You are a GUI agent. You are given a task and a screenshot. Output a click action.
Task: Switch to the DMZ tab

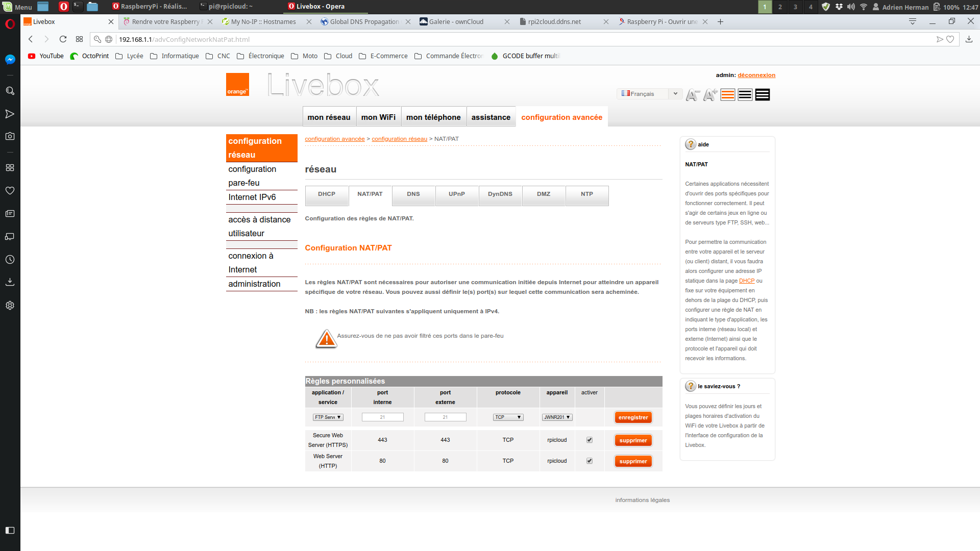click(x=544, y=195)
